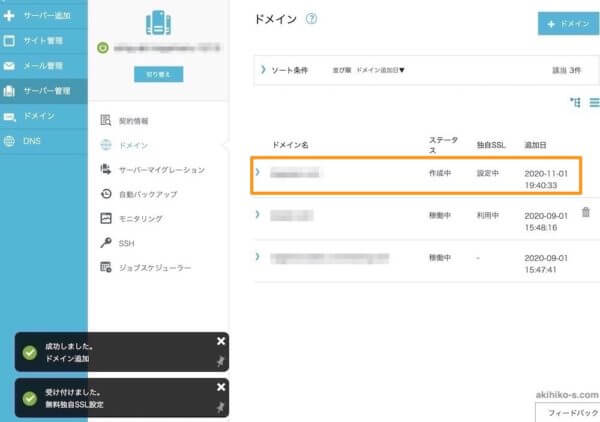
Task: Click the 切り替え switch button
Action: point(158,74)
